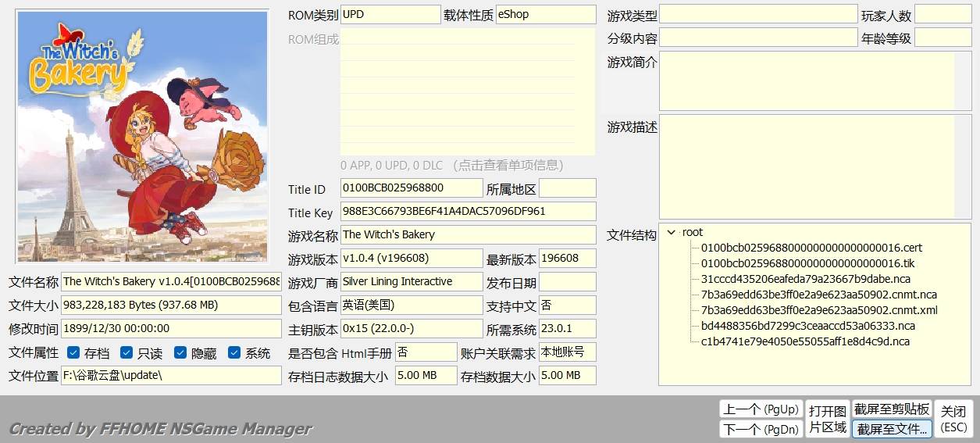
Task: Click 截屏至剪贴板 to copy screenshot
Action: 892,409
